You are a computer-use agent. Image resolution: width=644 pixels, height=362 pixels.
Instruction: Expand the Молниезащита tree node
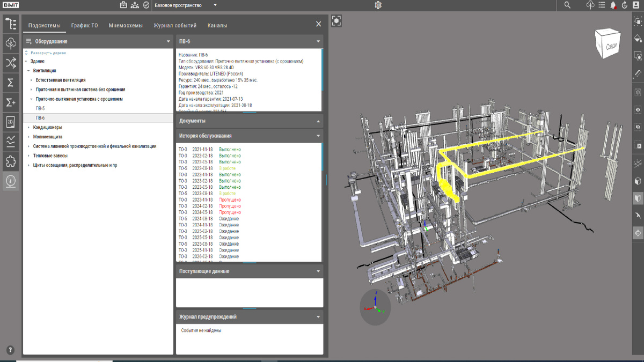click(28, 137)
